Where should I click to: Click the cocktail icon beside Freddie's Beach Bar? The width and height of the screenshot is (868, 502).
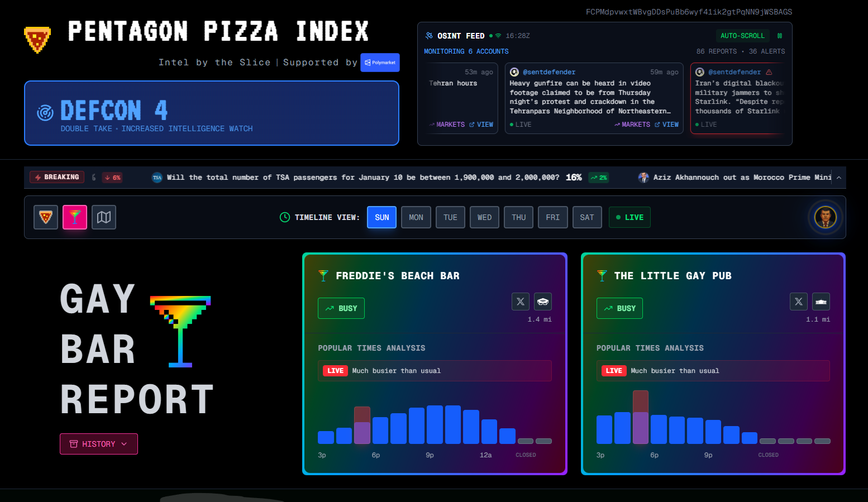click(x=323, y=275)
